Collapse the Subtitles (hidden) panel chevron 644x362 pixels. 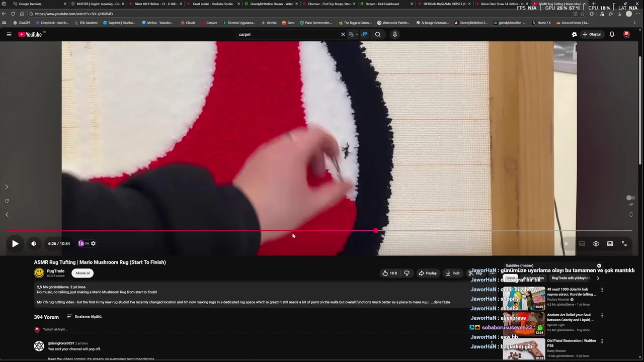[599, 265]
